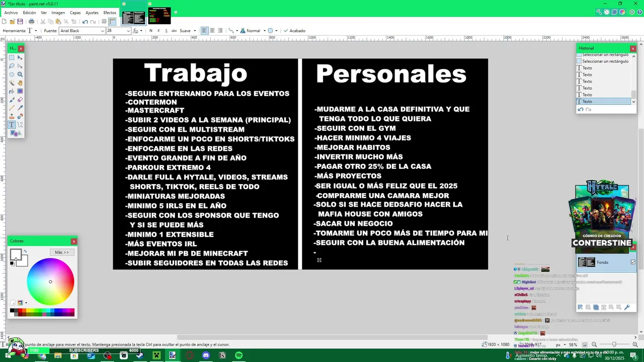Select the Gradient tool
The height and width of the screenshot is (362, 644).
[x=20, y=91]
